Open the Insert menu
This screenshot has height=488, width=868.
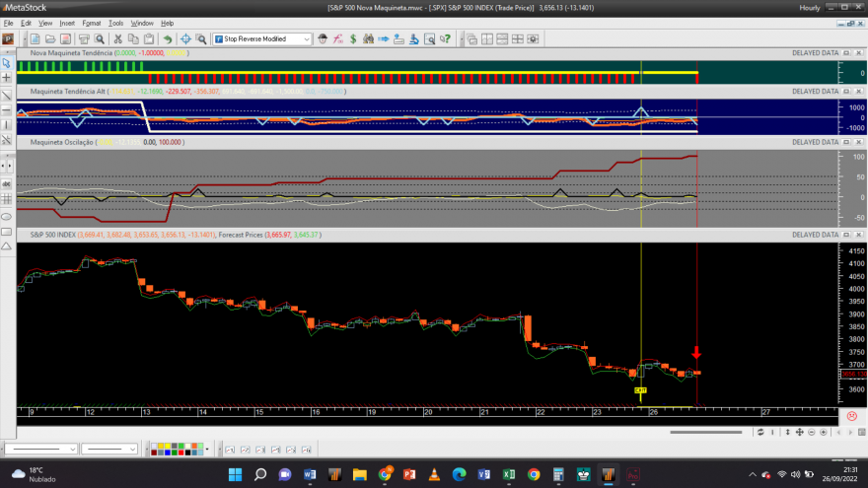(x=67, y=24)
